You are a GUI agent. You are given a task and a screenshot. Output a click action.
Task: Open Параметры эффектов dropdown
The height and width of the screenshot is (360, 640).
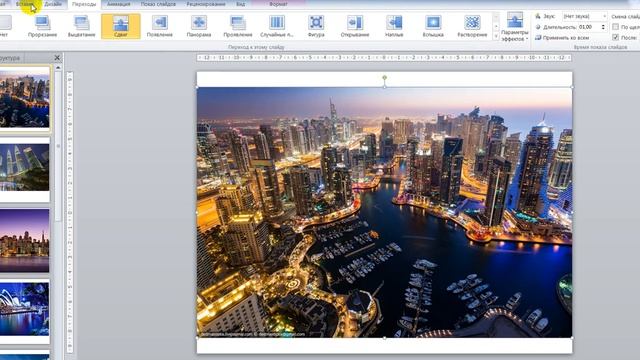pos(515,27)
